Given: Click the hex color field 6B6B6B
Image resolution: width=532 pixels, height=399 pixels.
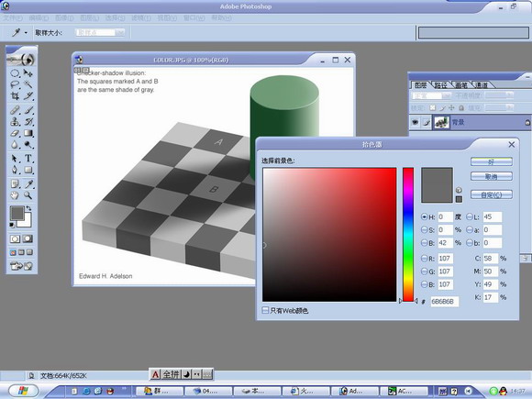Looking at the screenshot, I should click(x=444, y=301).
